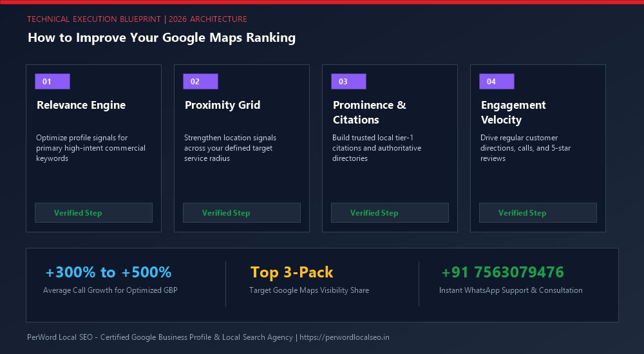Click the 04 step number badge
Screen dimensions: 644x354
tap(497, 81)
